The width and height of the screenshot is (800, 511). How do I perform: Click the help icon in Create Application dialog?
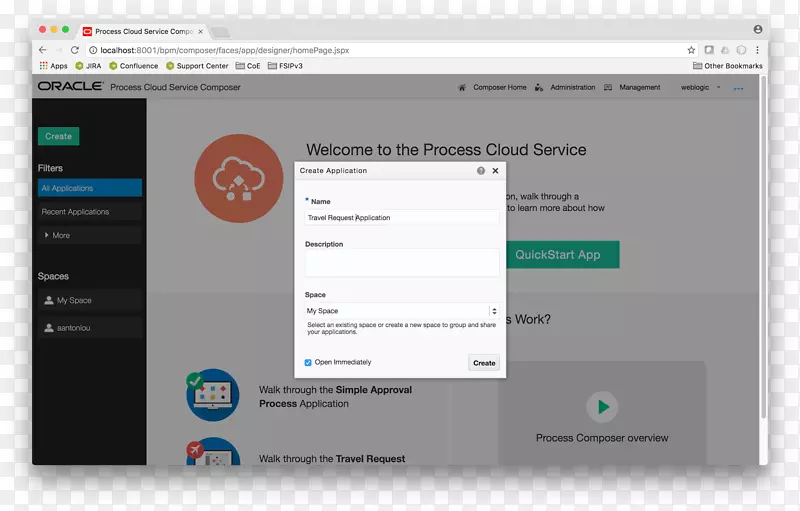pos(481,171)
